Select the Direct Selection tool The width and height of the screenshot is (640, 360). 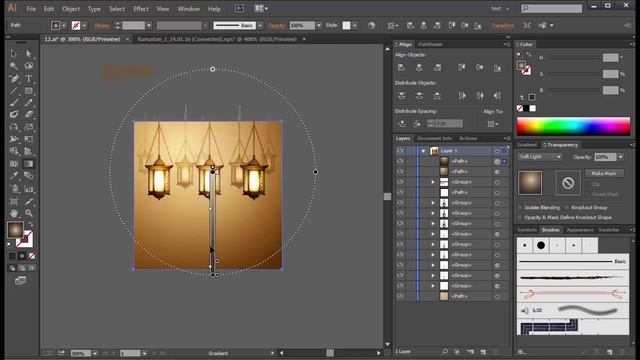[x=29, y=54]
